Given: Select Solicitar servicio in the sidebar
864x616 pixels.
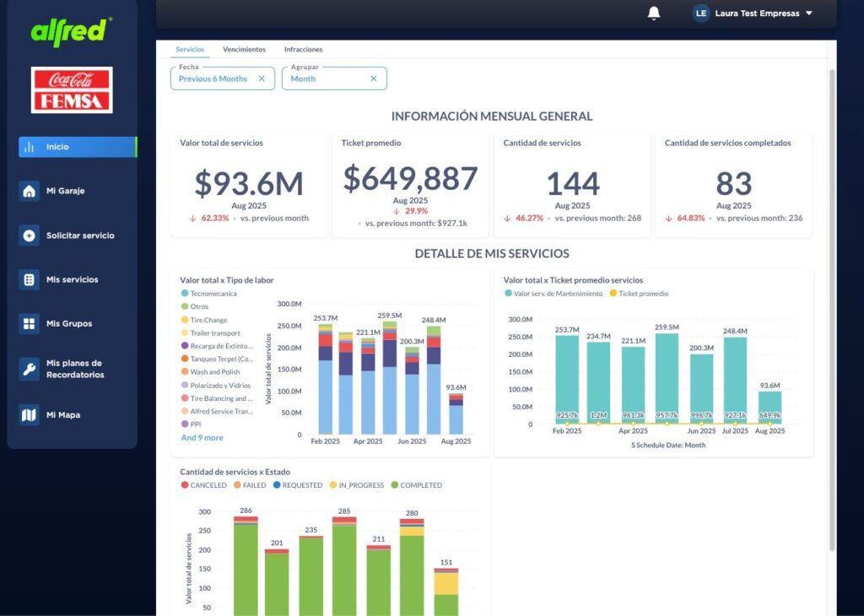Looking at the screenshot, I should click(x=80, y=235).
